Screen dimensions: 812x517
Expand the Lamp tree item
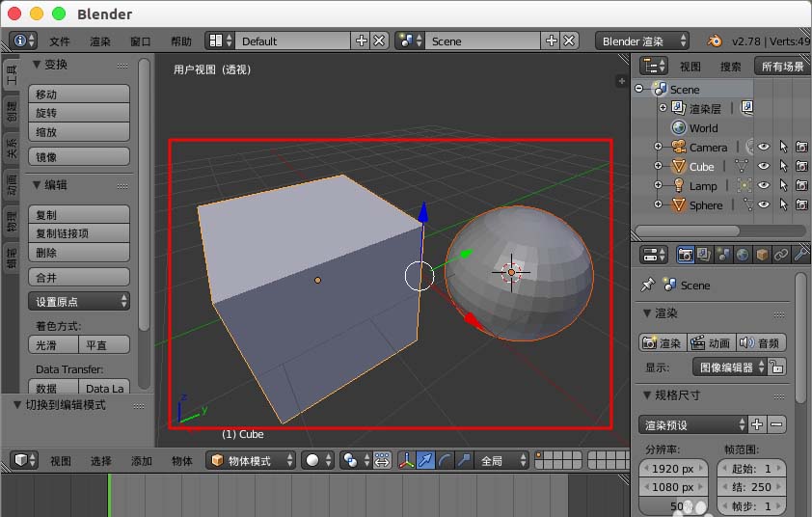[658, 186]
